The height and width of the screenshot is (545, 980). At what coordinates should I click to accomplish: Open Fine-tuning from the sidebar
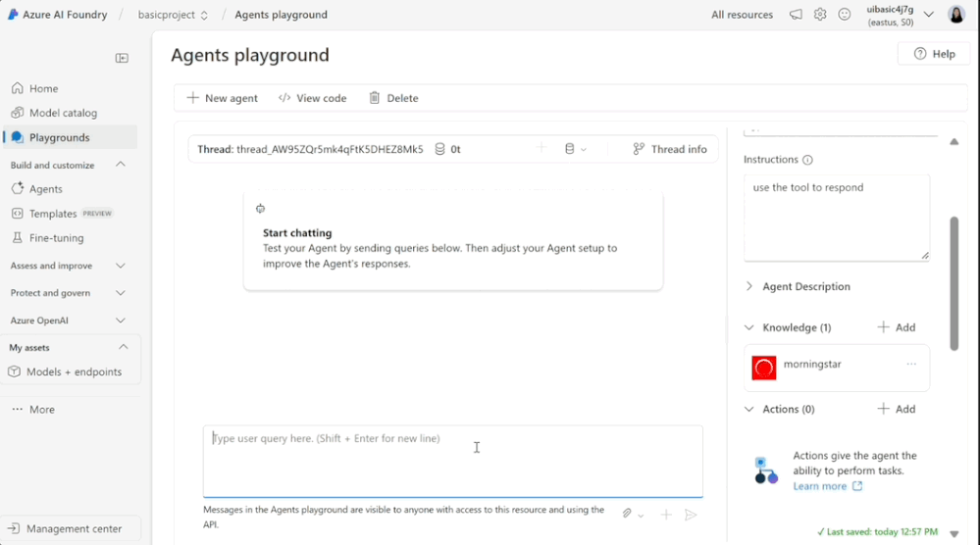[56, 238]
